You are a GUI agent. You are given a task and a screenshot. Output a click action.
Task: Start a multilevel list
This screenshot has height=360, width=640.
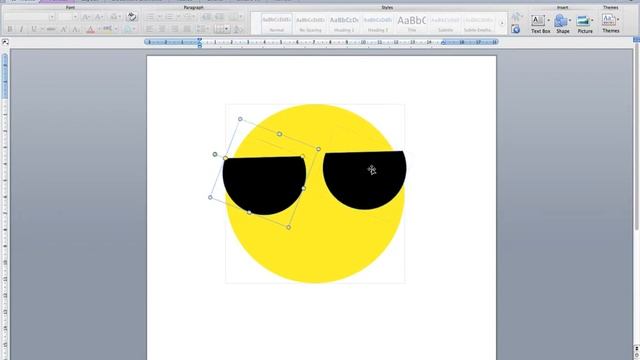[188, 17]
